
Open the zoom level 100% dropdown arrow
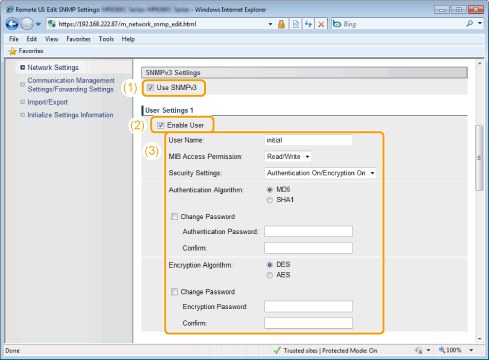click(x=471, y=350)
